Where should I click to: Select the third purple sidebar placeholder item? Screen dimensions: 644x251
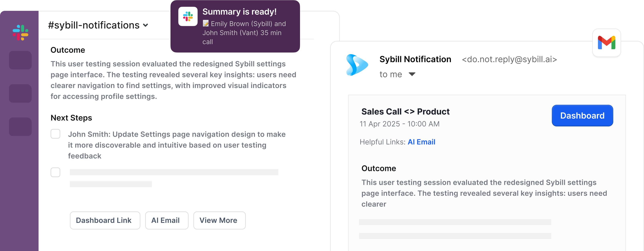point(20,127)
